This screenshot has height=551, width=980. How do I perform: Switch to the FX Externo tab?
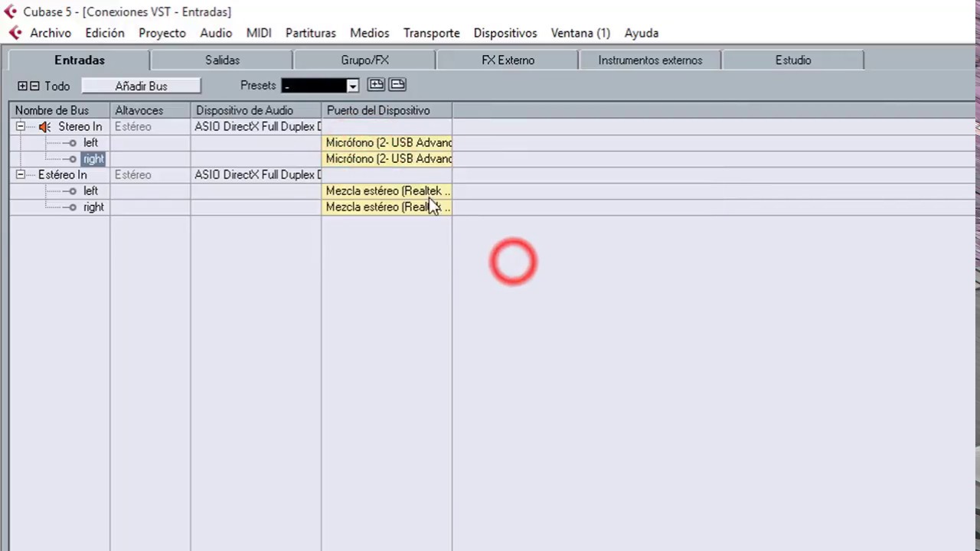508,60
